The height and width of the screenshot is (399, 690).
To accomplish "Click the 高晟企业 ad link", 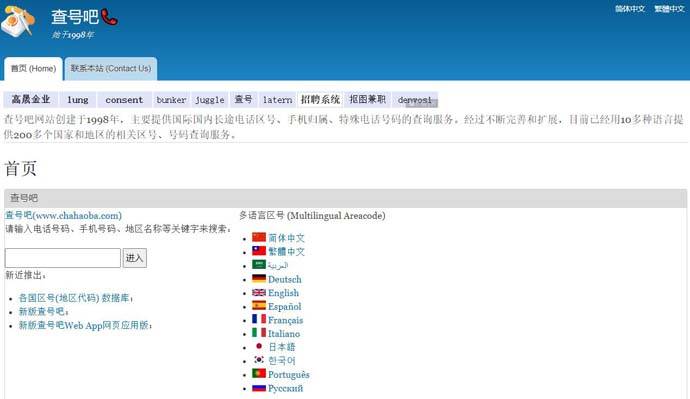I will pos(31,100).
